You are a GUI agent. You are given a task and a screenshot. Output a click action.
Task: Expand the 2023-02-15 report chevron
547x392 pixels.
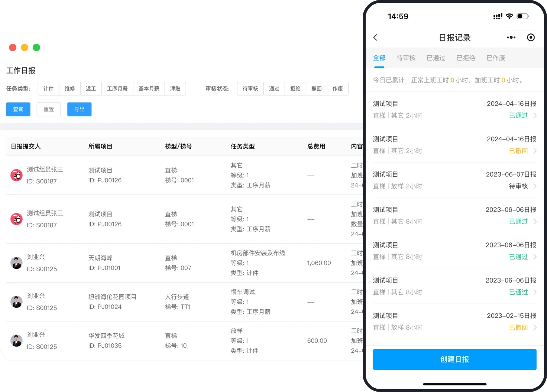(535, 327)
